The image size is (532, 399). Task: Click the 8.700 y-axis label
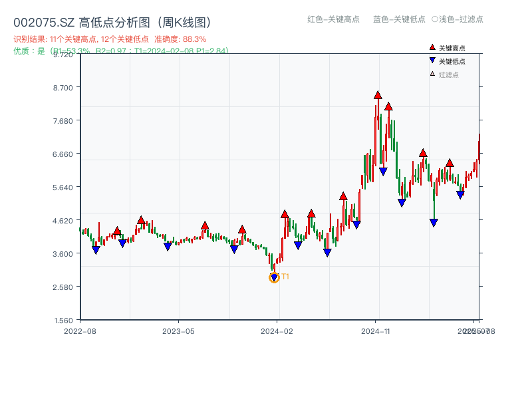[63, 88]
